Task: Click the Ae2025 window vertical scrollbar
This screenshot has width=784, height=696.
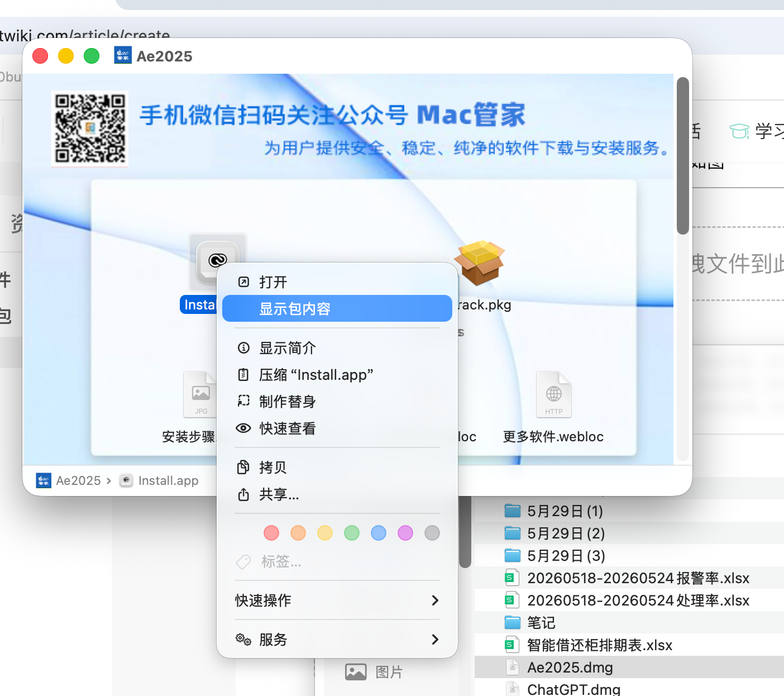Action: [682, 156]
